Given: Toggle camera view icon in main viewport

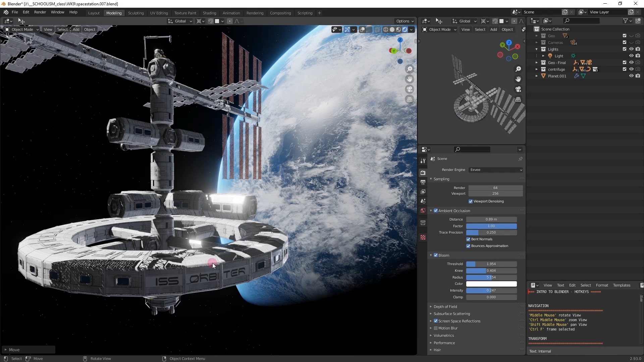Looking at the screenshot, I should (x=410, y=89).
